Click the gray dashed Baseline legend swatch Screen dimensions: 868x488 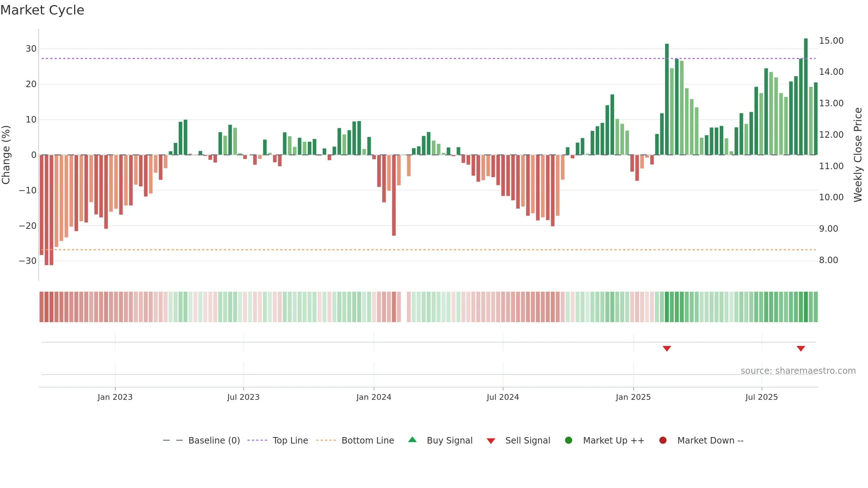click(173, 440)
